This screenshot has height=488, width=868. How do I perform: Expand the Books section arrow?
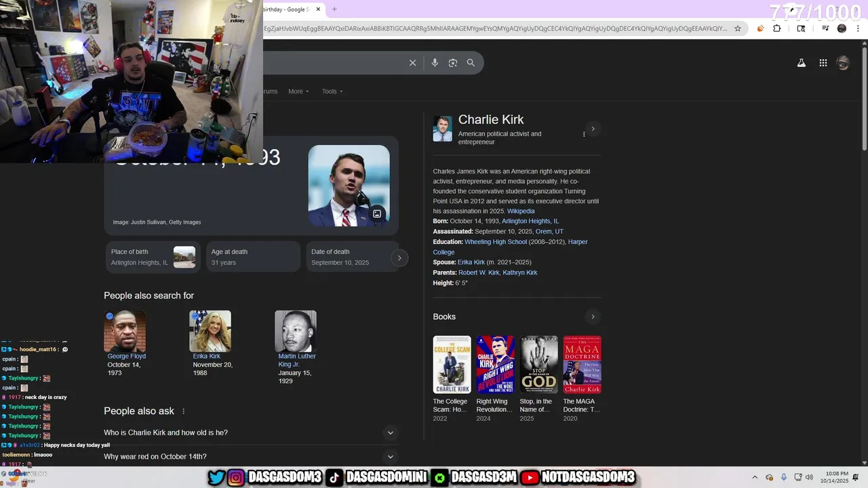tap(593, 317)
